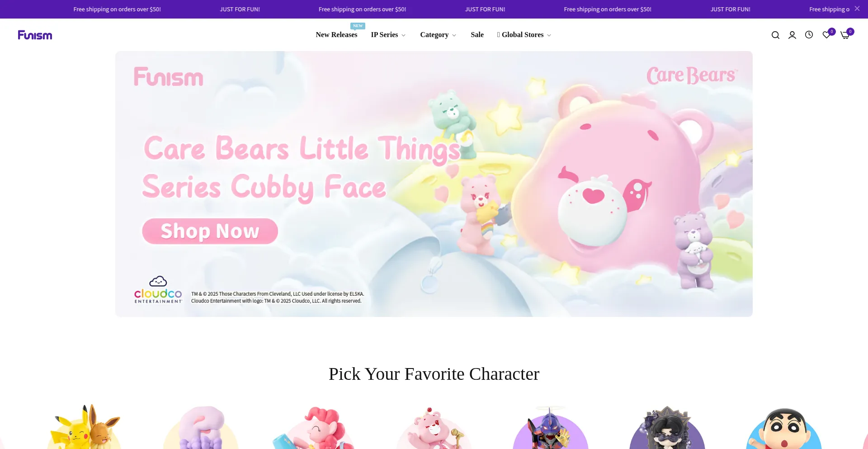Go to Funism home logo
868x449 pixels.
(35, 35)
